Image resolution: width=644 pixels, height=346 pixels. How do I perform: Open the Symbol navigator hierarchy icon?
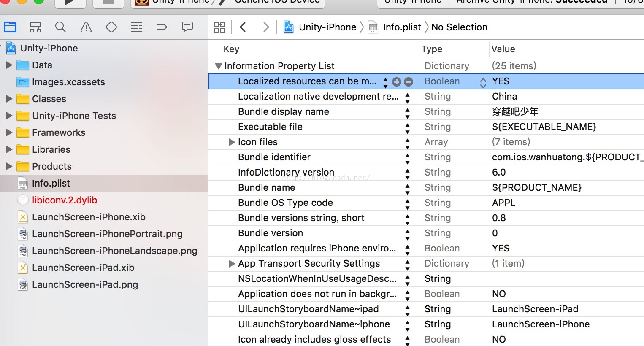pos(35,27)
